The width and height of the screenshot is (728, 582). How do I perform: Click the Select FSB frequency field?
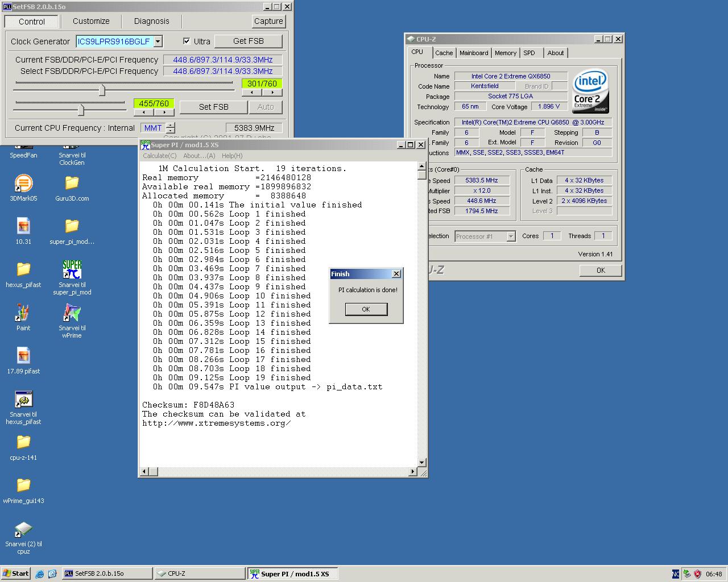coord(222,71)
